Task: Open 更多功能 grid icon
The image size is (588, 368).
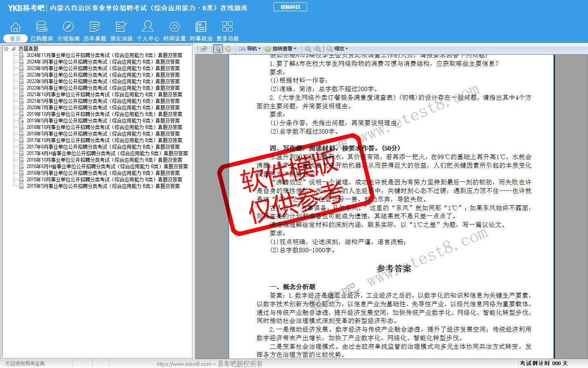Action: tap(227, 27)
